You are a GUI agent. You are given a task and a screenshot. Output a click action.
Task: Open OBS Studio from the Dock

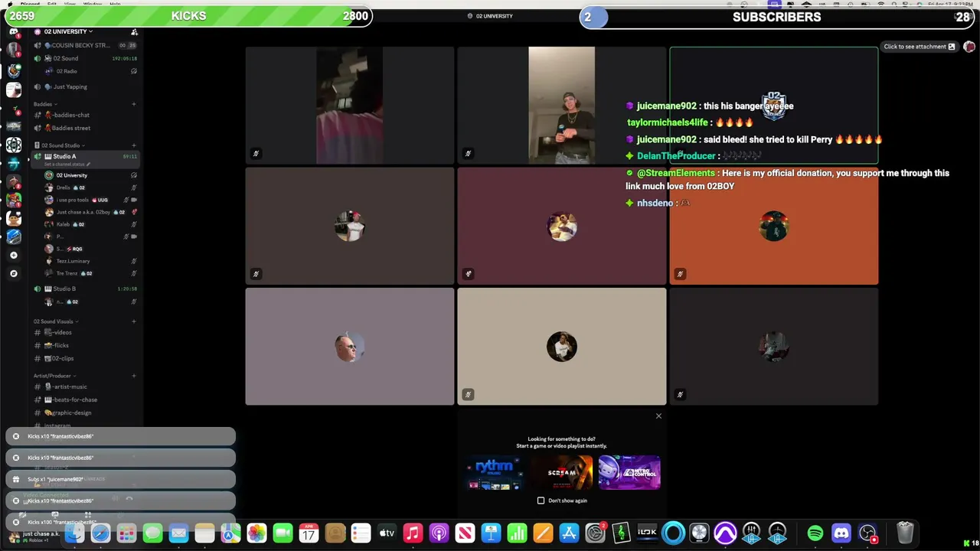pos(867,533)
